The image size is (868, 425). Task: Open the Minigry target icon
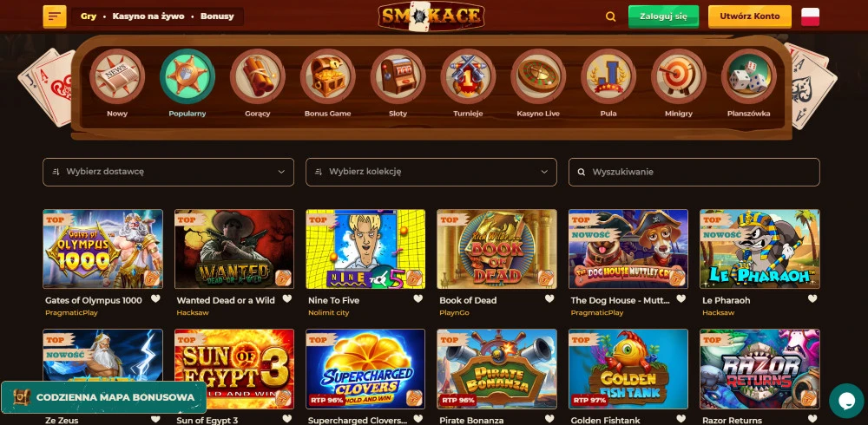pos(679,76)
